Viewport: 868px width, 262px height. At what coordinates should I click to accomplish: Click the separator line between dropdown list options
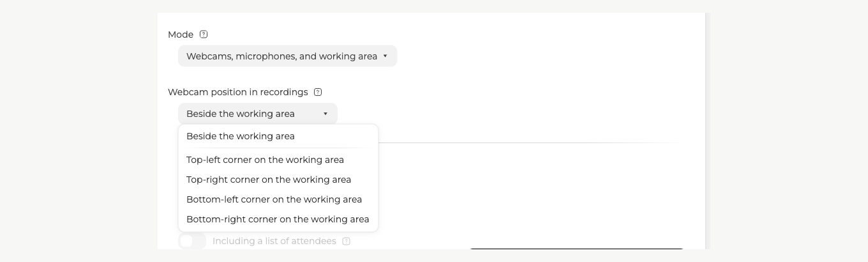[x=278, y=148]
